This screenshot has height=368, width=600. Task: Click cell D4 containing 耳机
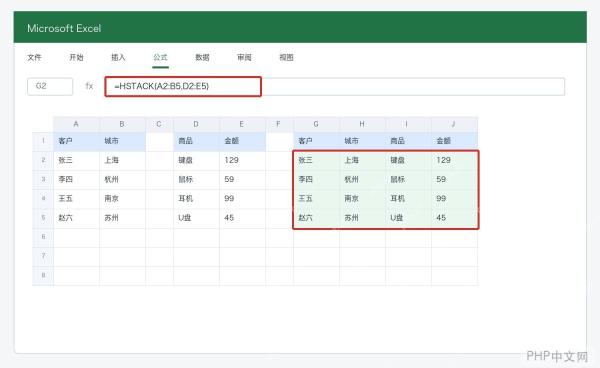(x=196, y=199)
